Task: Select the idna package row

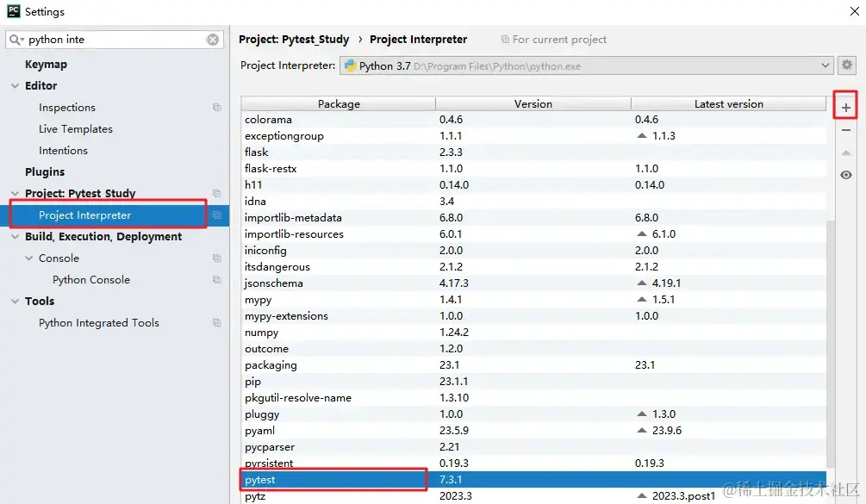Action: point(533,201)
